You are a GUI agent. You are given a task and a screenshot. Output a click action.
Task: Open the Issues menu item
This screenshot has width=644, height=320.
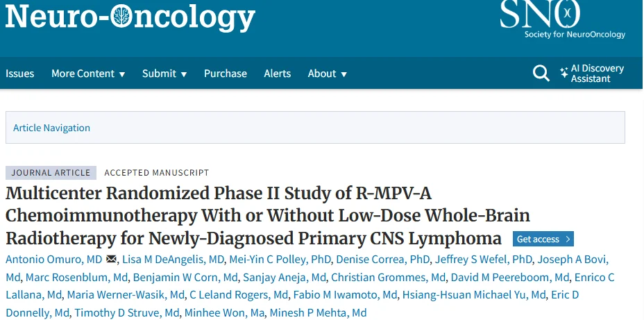(x=19, y=74)
